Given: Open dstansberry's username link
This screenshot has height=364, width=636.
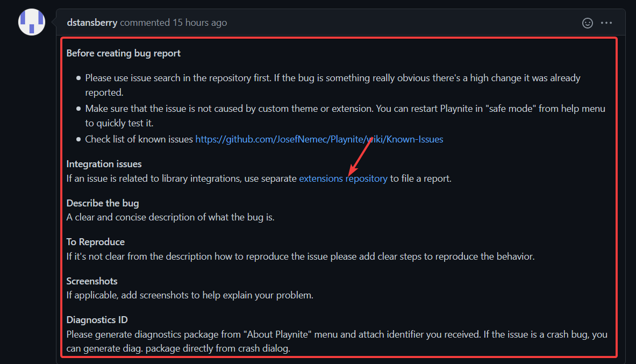Looking at the screenshot, I should [x=91, y=23].
